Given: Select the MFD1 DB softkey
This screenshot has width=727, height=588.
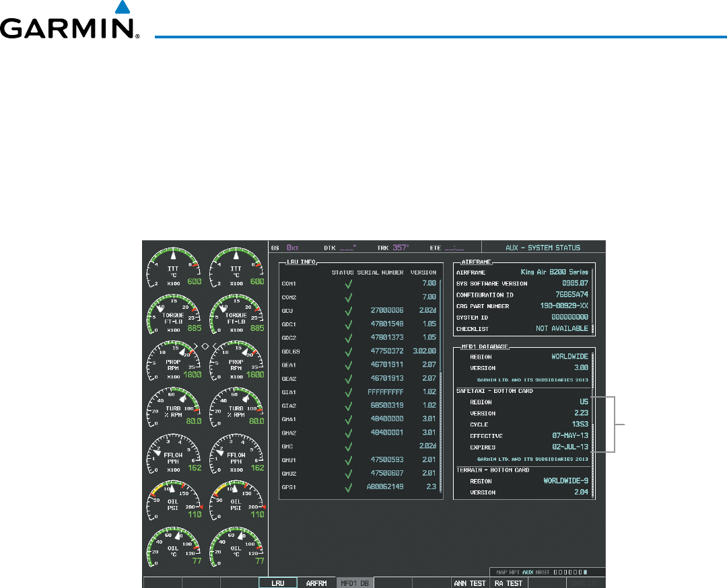Looking at the screenshot, I should click(x=355, y=583).
